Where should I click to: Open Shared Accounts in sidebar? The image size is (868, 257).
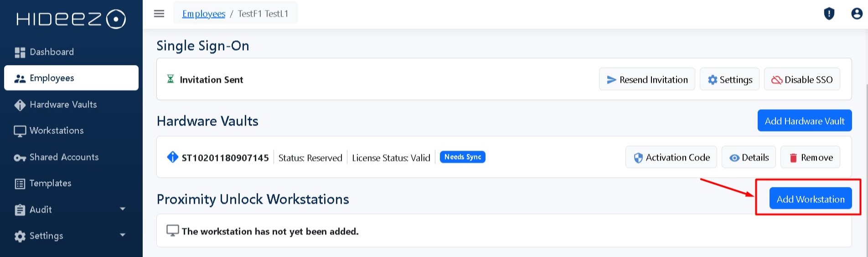coord(64,157)
